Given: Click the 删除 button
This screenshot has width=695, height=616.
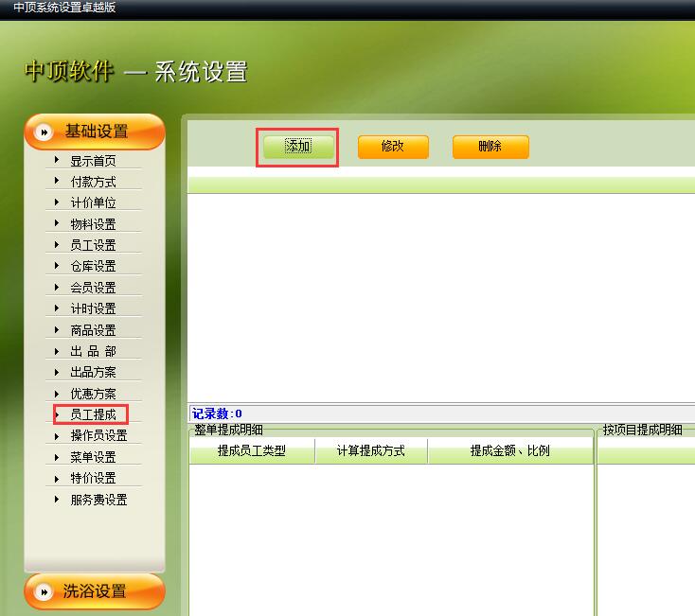Looking at the screenshot, I should pos(490,147).
